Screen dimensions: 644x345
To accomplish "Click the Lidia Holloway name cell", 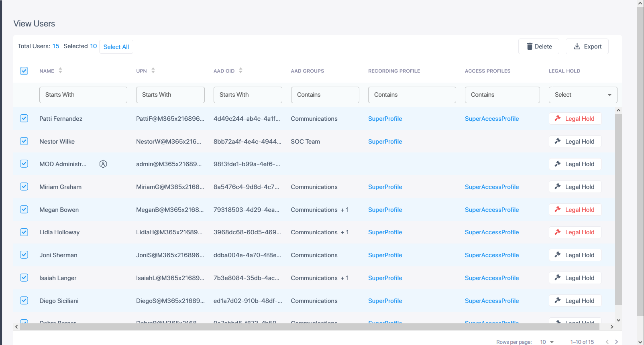I will [59, 232].
